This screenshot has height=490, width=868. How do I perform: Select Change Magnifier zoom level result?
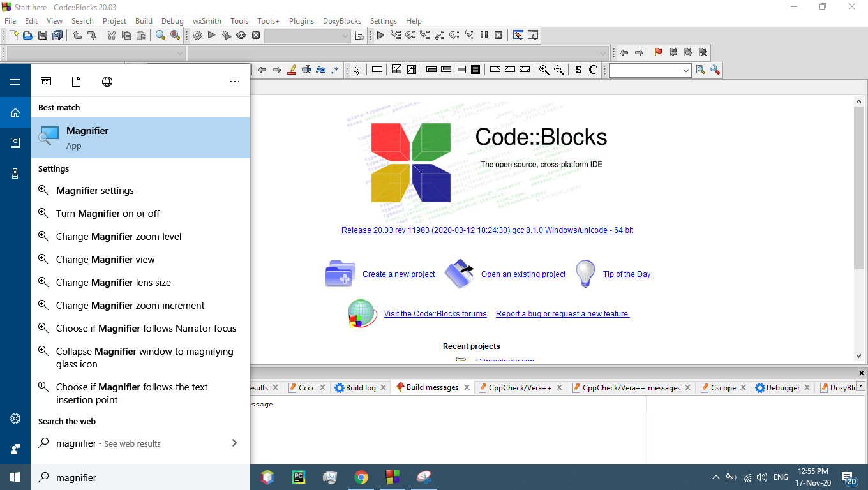click(140, 236)
